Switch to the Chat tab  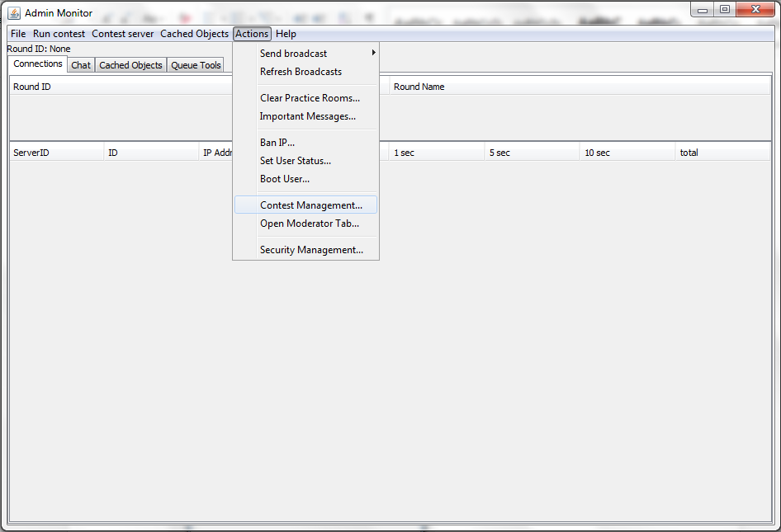[81, 65]
